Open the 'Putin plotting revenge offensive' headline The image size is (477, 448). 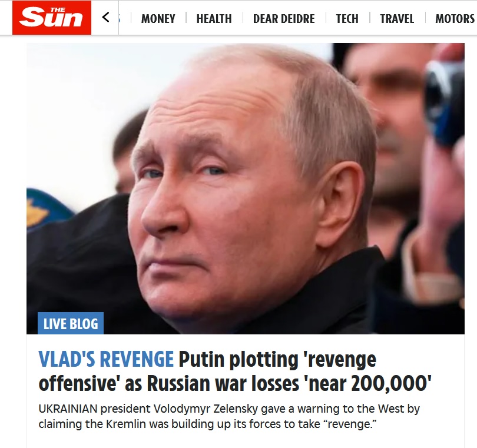point(235,371)
